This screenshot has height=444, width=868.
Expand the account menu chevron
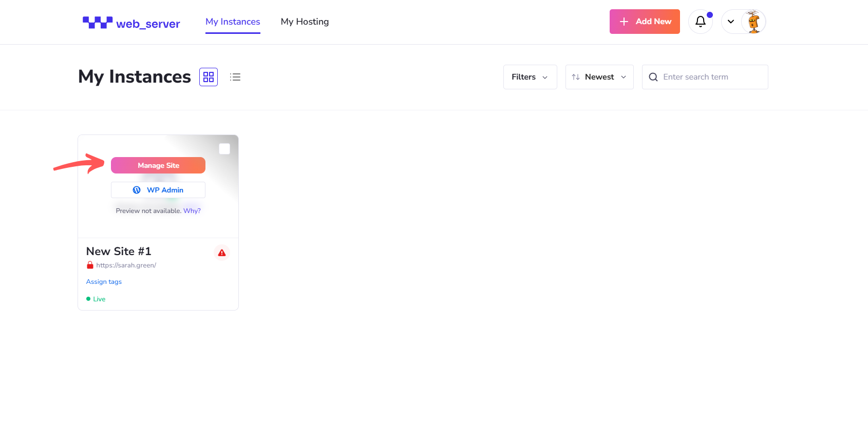click(731, 22)
